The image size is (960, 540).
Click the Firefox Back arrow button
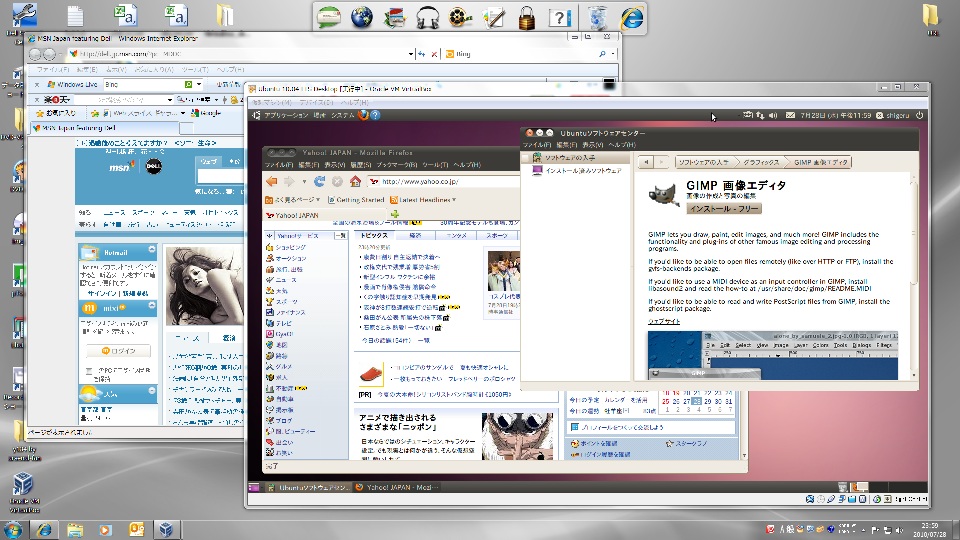272,181
